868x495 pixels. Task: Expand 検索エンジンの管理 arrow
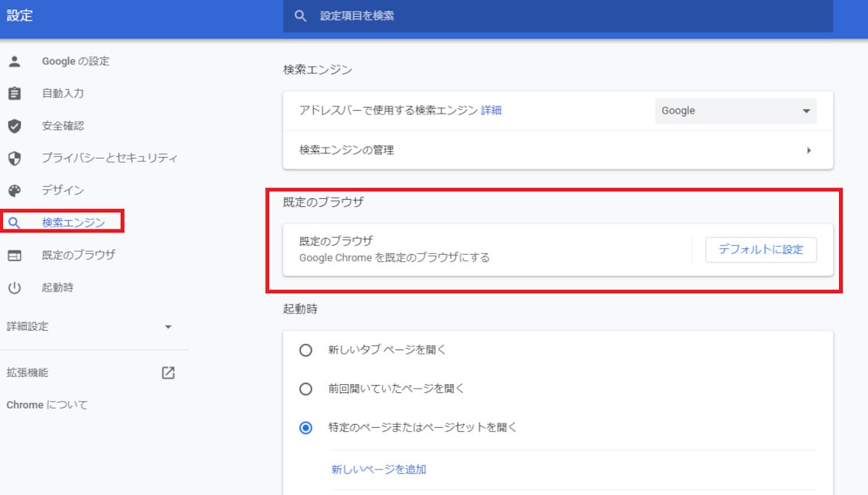(809, 151)
